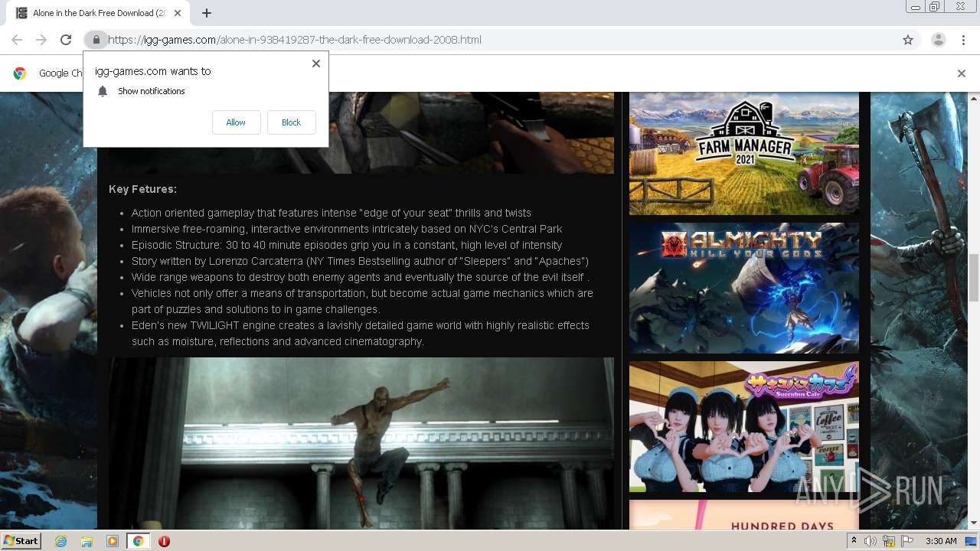Image resolution: width=980 pixels, height=551 pixels.
Task: Click the scrollbar up arrow
Action: click(x=974, y=98)
